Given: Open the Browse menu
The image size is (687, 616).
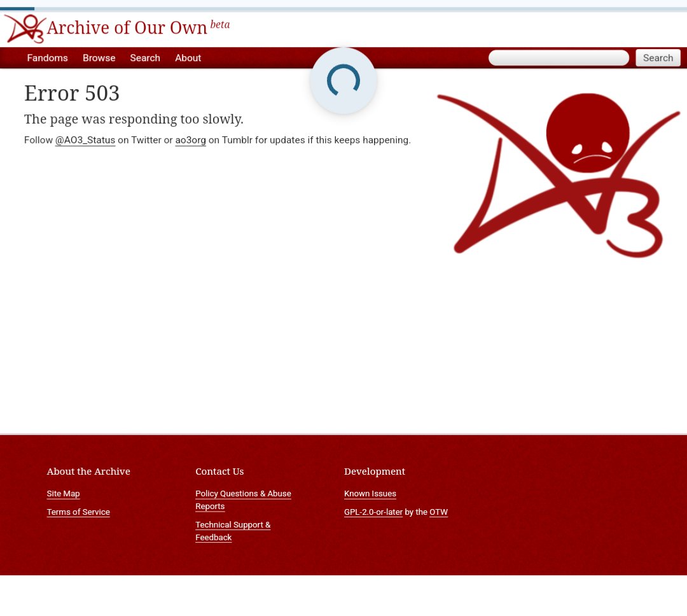Looking at the screenshot, I should [99, 58].
